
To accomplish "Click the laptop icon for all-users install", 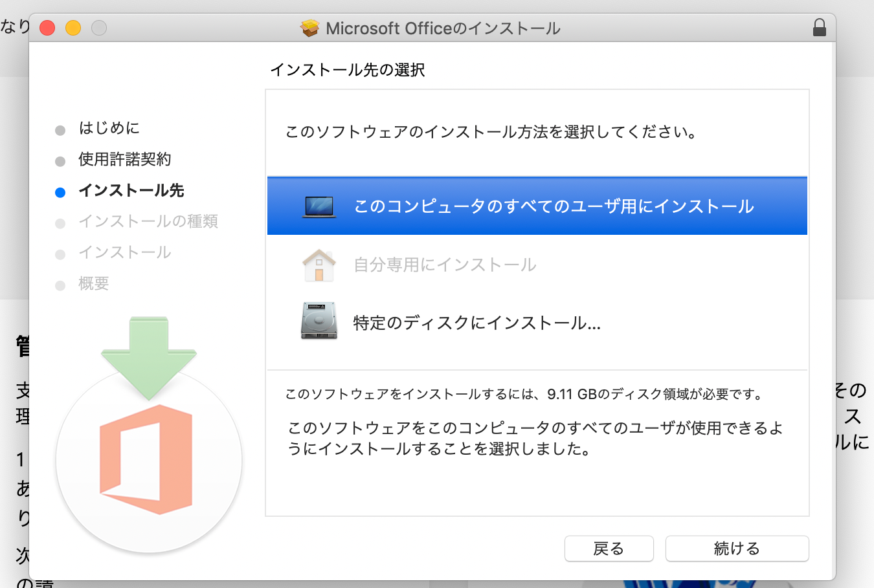I will coord(319,206).
